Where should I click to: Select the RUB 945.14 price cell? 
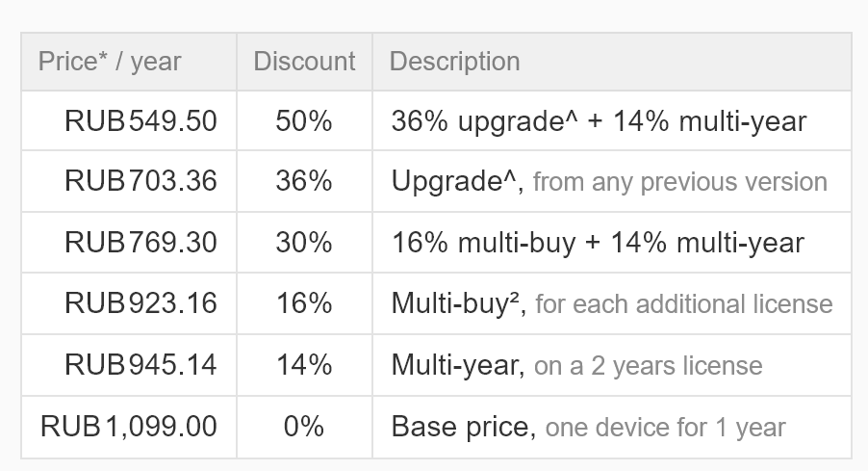point(129,365)
